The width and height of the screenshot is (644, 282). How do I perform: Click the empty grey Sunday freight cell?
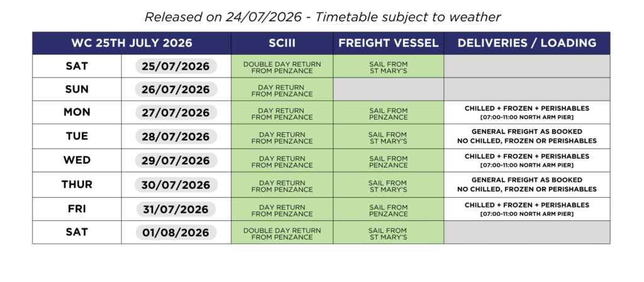[x=388, y=89]
